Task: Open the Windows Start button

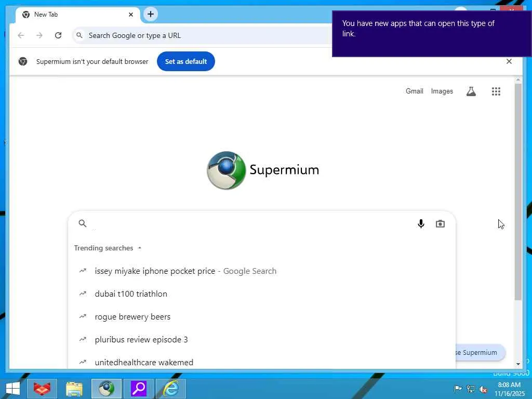Action: pyautogui.click(x=12, y=389)
